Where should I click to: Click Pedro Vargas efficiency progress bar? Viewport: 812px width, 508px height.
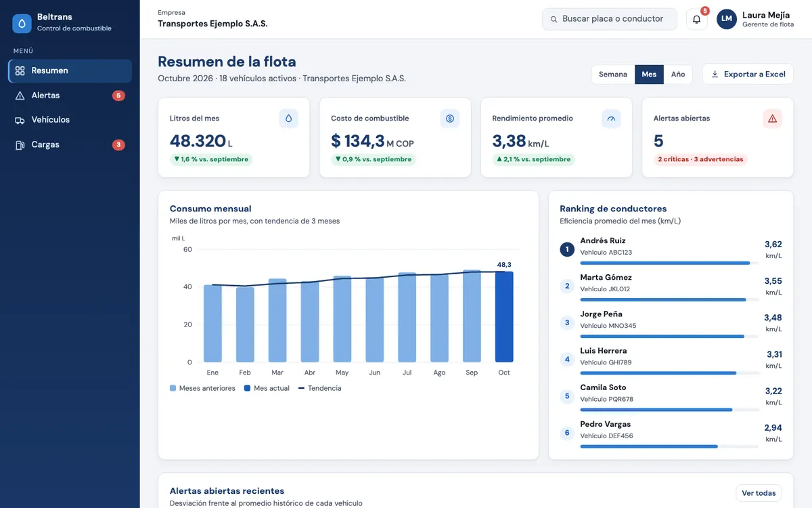pyautogui.click(x=669, y=446)
